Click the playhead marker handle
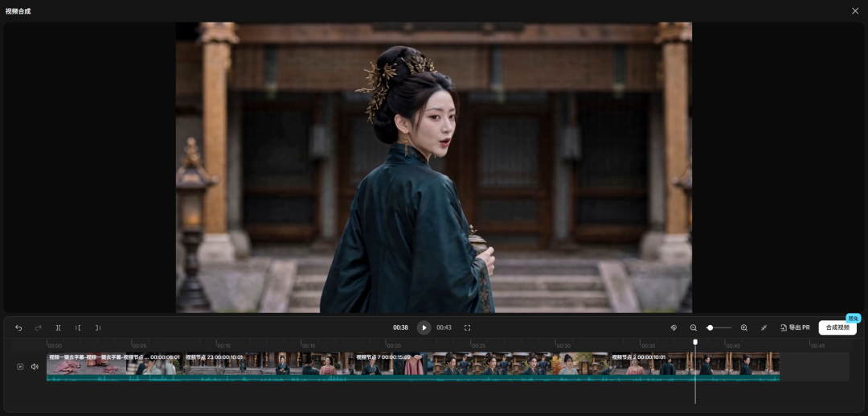868x416 pixels. click(695, 342)
